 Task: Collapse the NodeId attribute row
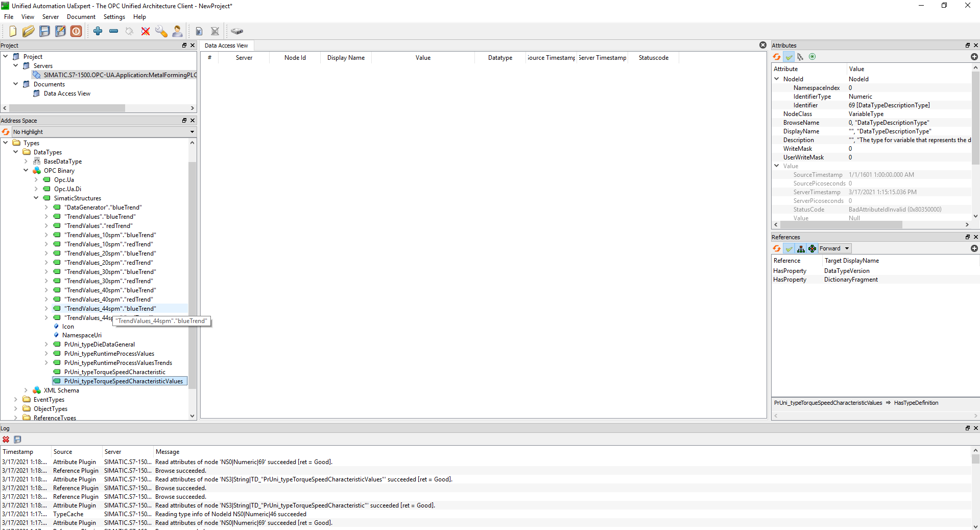(x=777, y=79)
